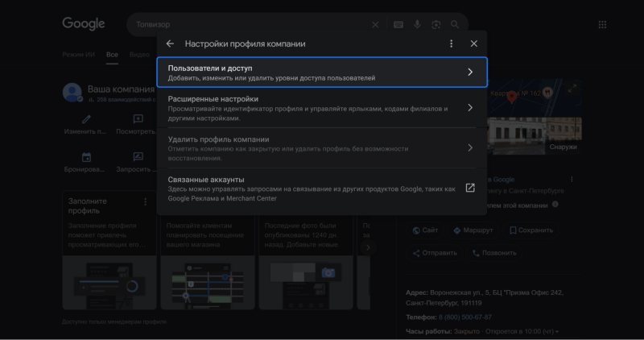Viewport: 644px width, 340px height.
Task: Click the Изменить профиль pencil icon
Action: tap(86, 119)
